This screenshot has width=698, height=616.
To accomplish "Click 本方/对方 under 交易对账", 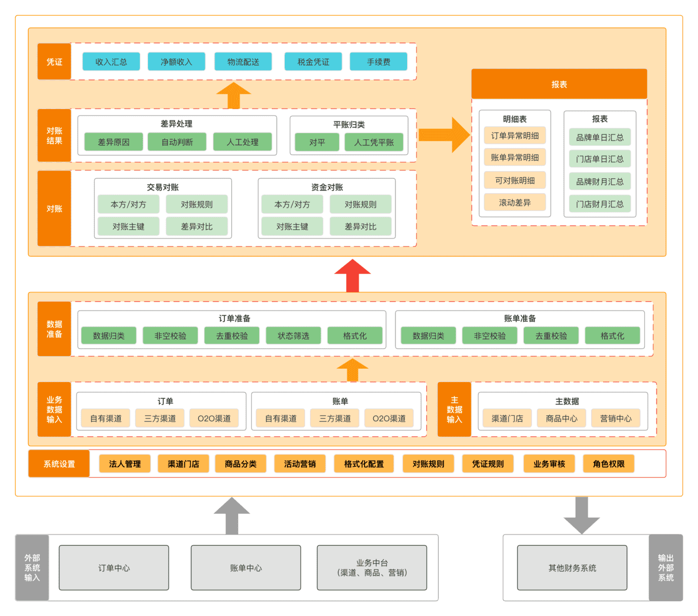I will pos(129,204).
